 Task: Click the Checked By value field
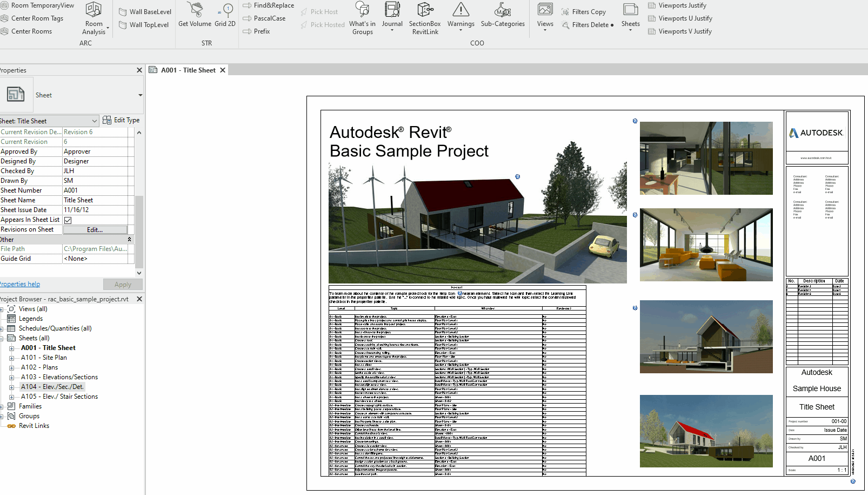(x=95, y=171)
